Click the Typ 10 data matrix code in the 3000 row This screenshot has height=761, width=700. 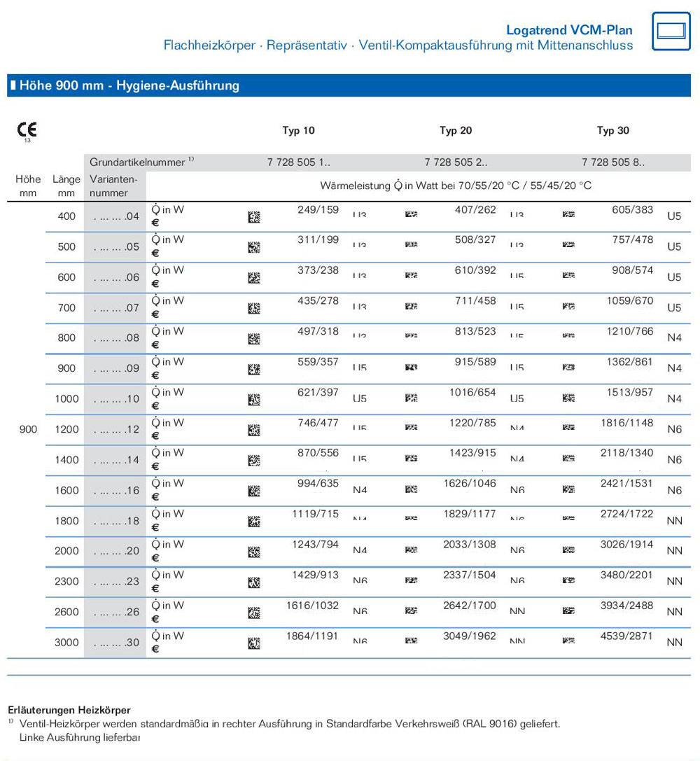point(253,643)
